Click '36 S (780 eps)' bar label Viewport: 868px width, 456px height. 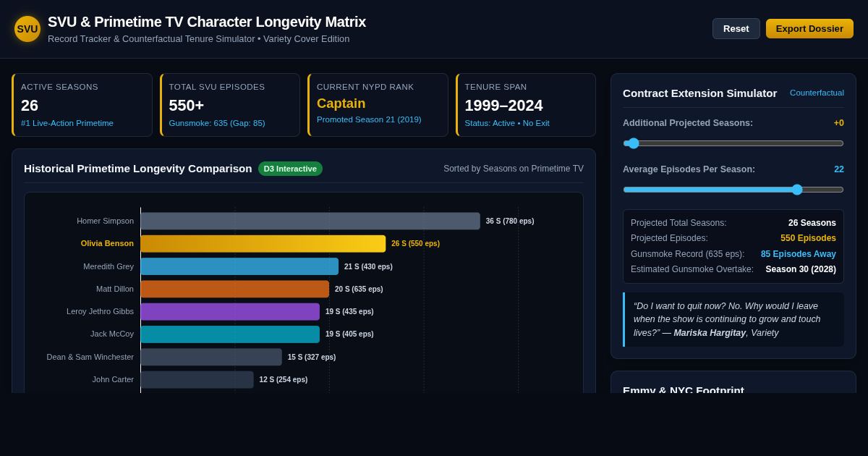click(510, 221)
